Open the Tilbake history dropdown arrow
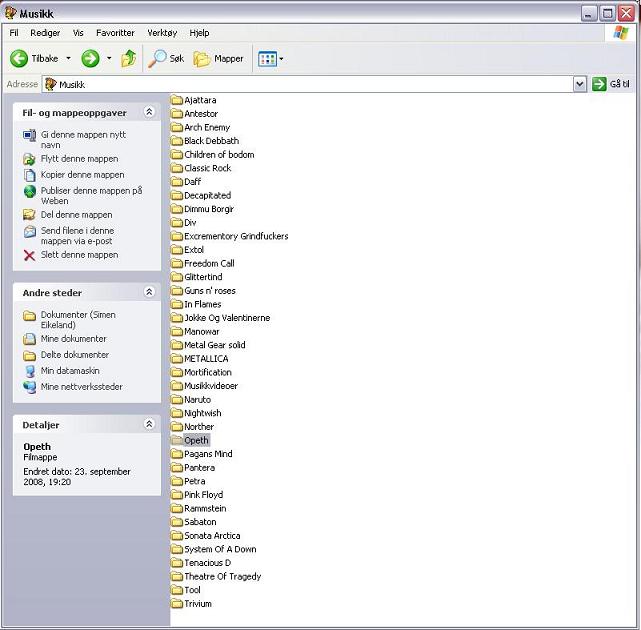The image size is (641, 630). tap(68, 58)
